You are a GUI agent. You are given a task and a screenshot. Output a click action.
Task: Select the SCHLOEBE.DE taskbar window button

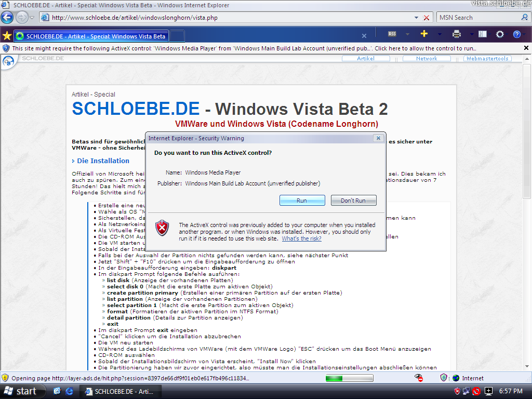tap(120, 392)
